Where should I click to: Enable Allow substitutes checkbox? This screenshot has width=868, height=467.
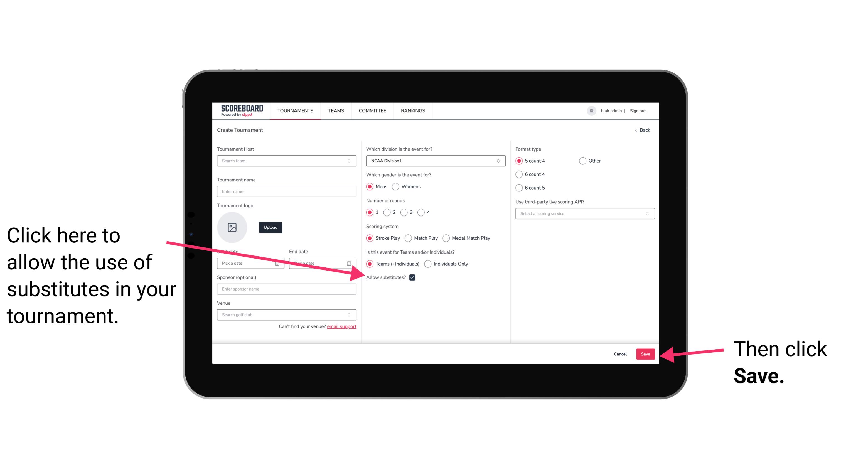tap(413, 277)
